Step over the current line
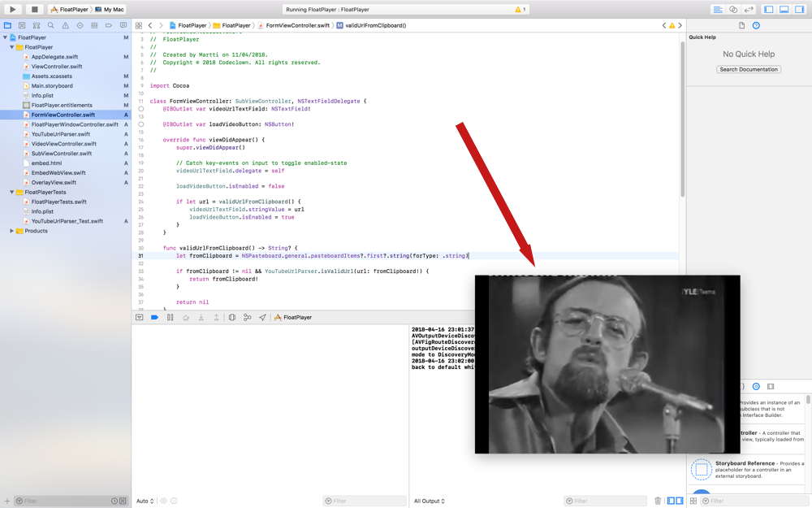The width and height of the screenshot is (812, 508). (x=184, y=317)
